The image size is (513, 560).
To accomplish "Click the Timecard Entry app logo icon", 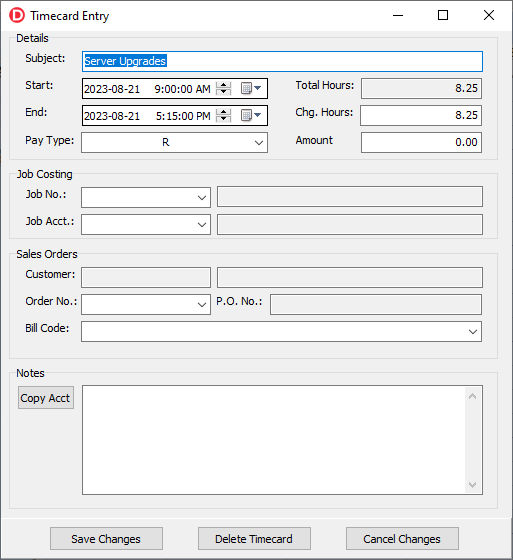I will [17, 15].
